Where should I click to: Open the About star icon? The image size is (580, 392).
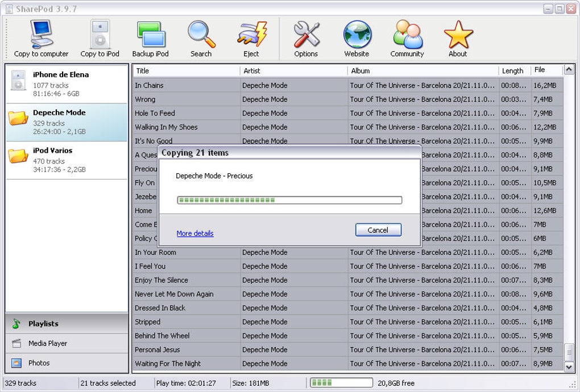pyautogui.click(x=458, y=39)
